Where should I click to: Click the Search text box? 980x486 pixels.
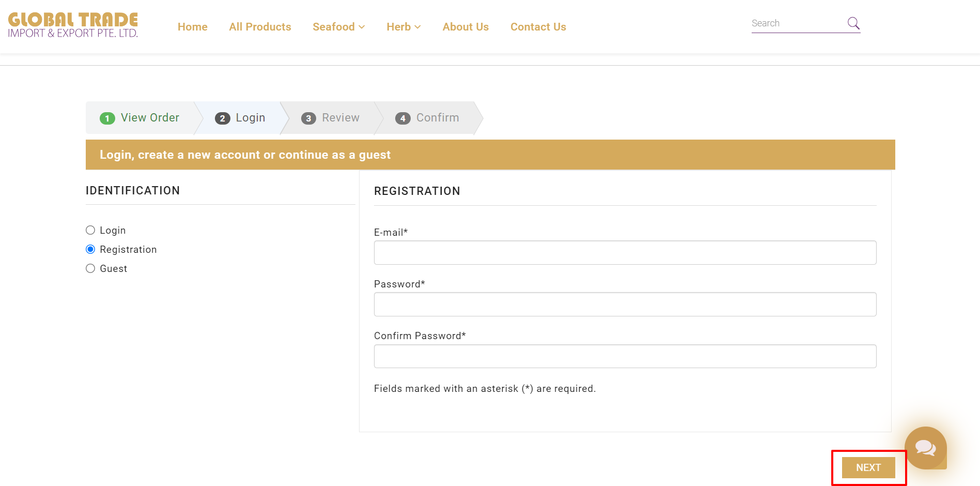pos(796,23)
